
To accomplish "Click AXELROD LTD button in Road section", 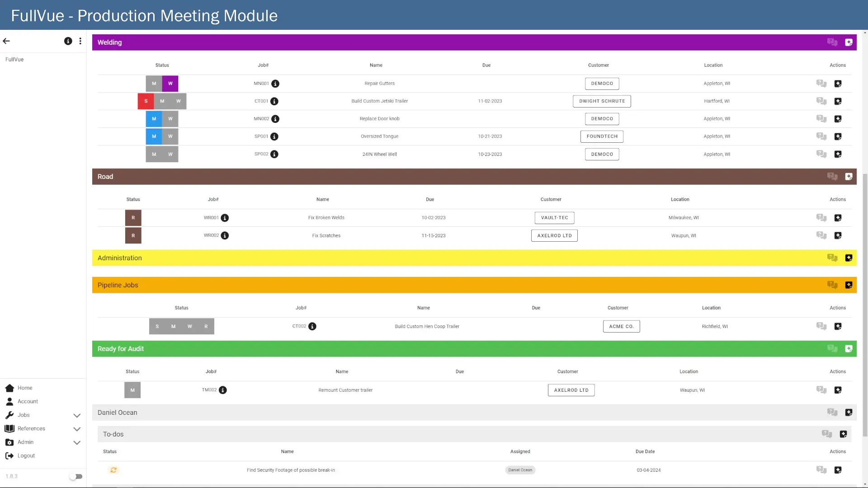I will (x=554, y=235).
